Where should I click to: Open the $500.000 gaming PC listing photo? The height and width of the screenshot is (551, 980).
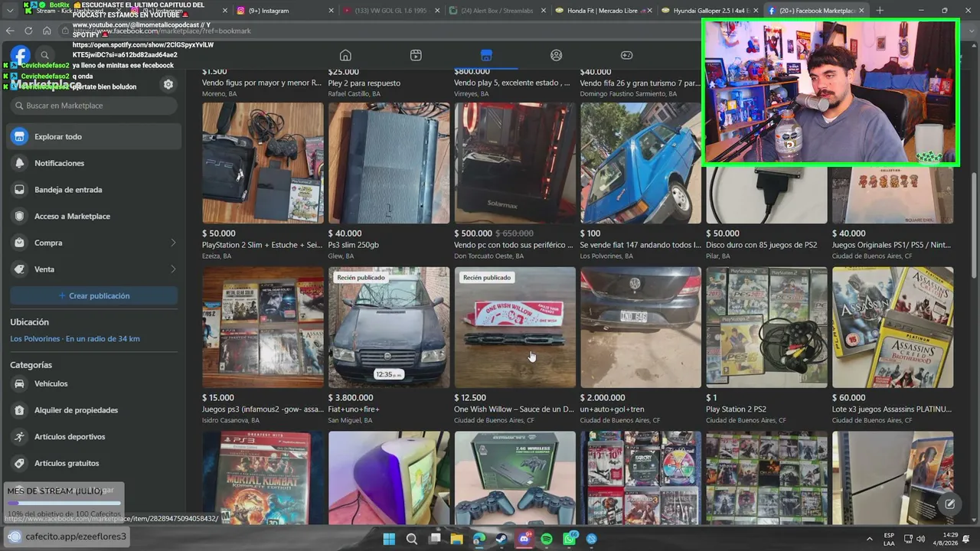[514, 163]
